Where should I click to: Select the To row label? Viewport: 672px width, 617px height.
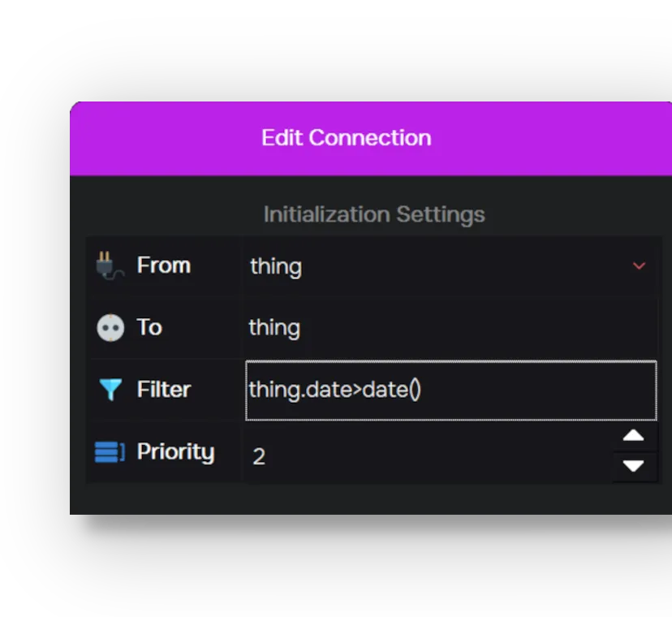point(149,327)
